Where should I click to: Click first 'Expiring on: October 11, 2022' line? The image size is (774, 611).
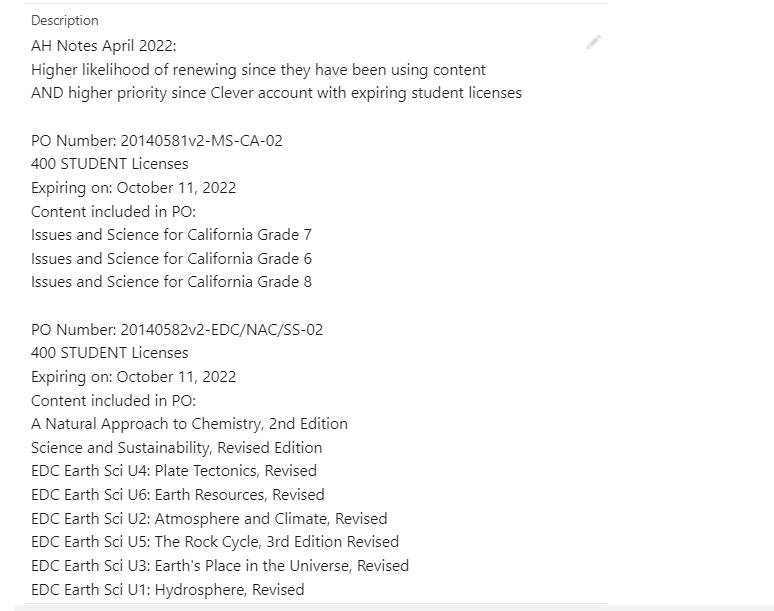point(133,188)
